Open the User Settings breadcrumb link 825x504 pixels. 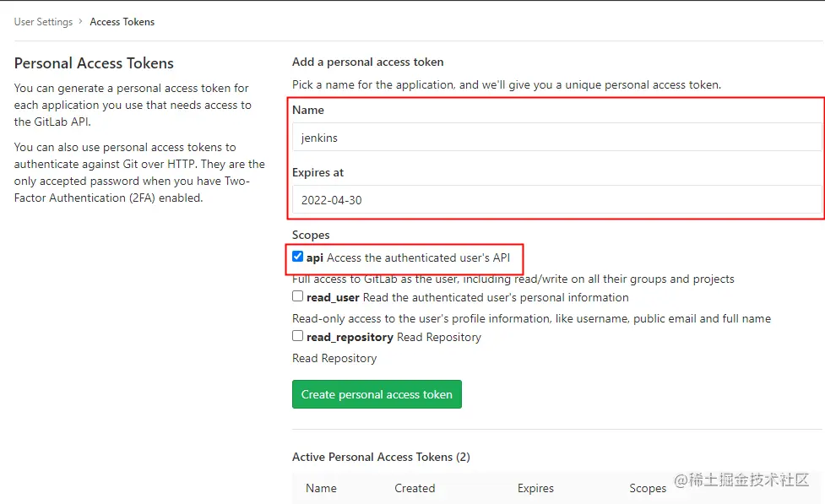[x=43, y=22]
